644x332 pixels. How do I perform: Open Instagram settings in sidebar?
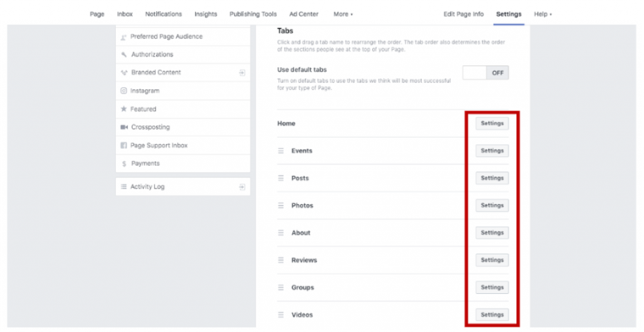point(183,91)
